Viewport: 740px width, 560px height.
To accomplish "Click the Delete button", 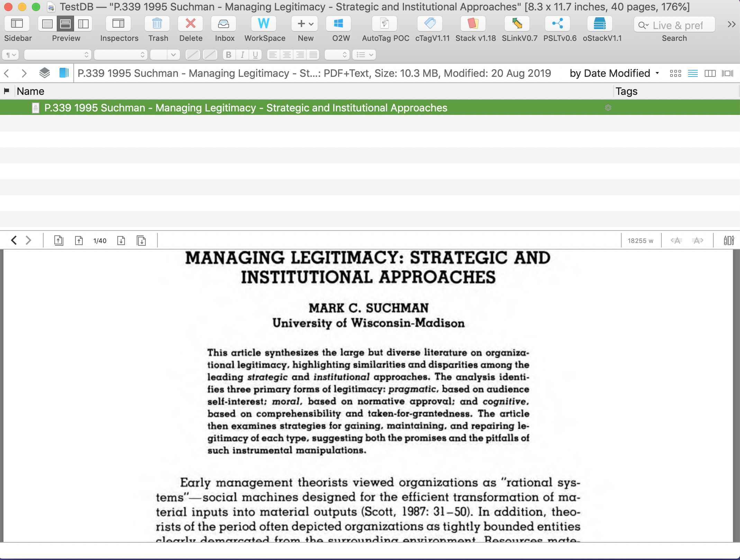I will [x=190, y=24].
